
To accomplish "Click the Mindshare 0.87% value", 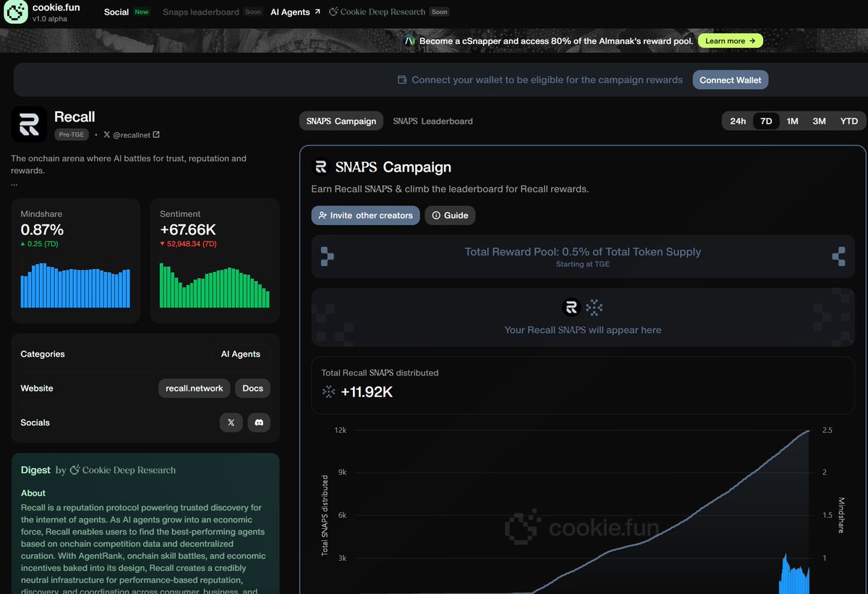I will click(x=42, y=230).
